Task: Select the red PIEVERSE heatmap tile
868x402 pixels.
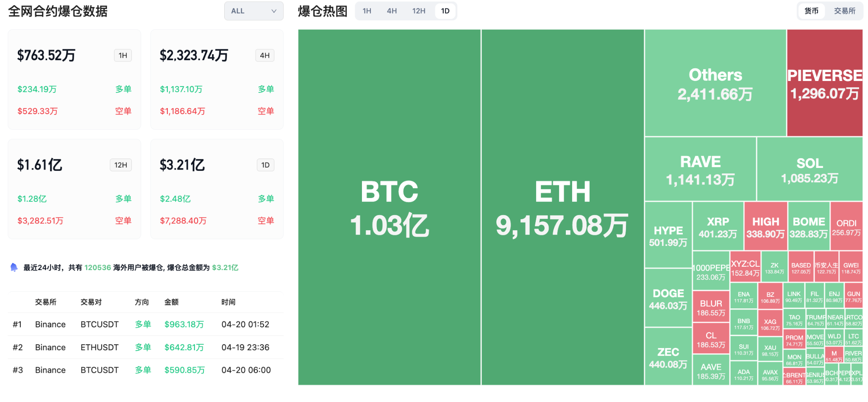Action: 825,83
